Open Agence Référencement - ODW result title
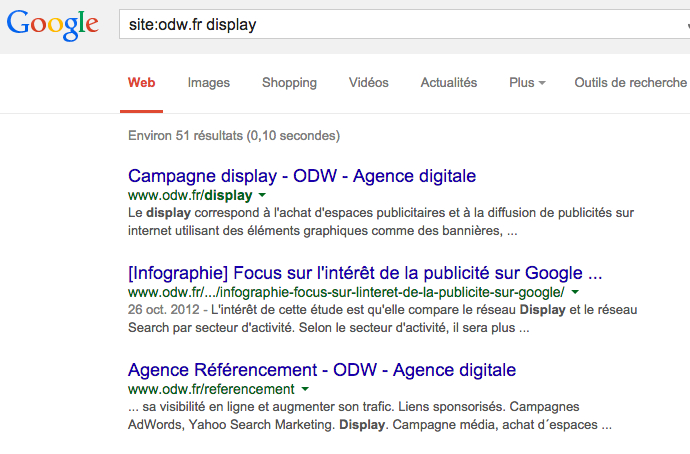 click(x=322, y=370)
